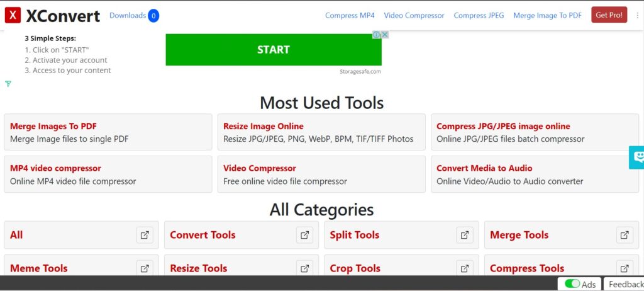Close the ad with the X icon
Viewport: 644px width, 291px height.
(x=385, y=35)
